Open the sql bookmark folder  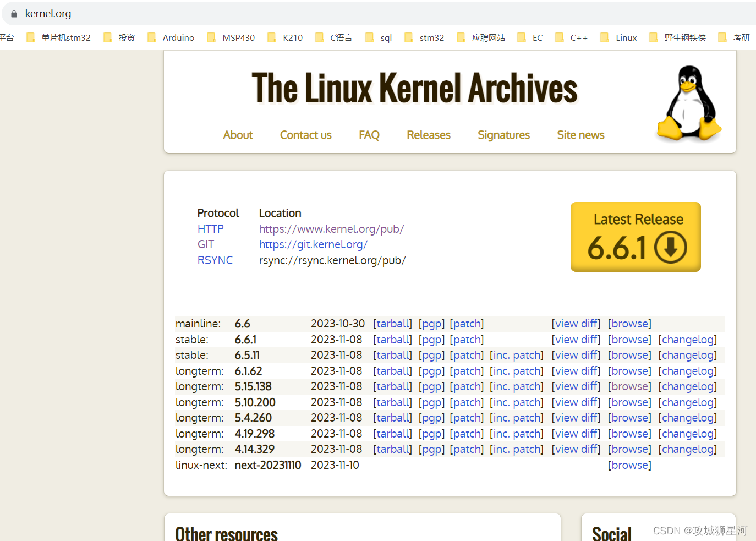tap(379, 37)
